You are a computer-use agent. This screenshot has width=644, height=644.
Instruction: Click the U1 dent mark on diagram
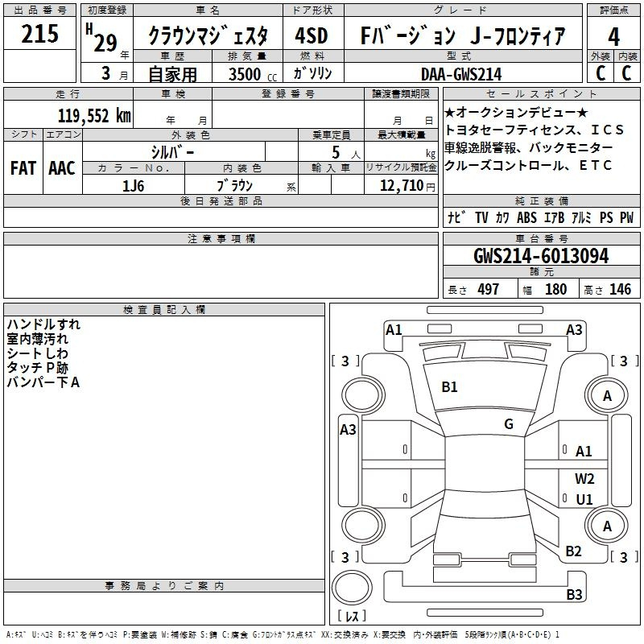point(584,499)
